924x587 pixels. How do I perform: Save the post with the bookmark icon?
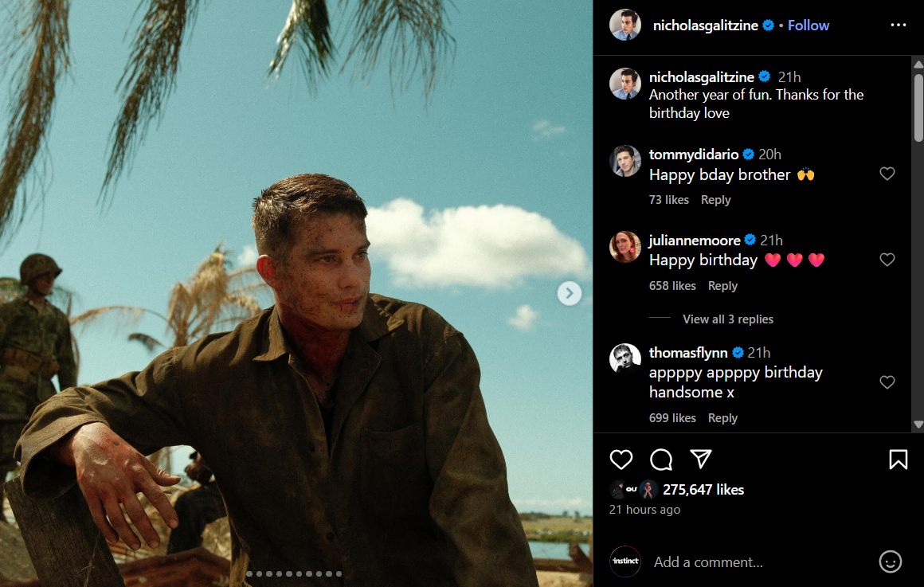click(x=898, y=460)
